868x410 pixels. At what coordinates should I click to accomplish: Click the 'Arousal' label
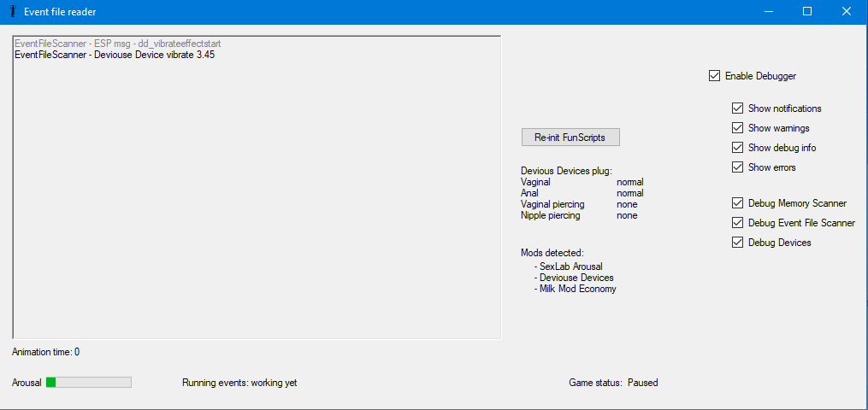click(x=27, y=383)
